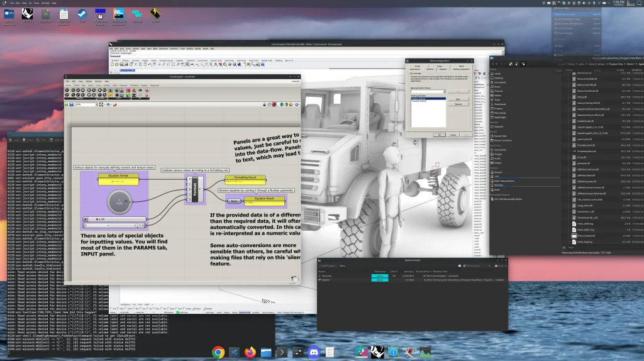Screen dimensions: 644x361
Task: Click the Memory column header in System Activity
Action: (x=409, y=272)
